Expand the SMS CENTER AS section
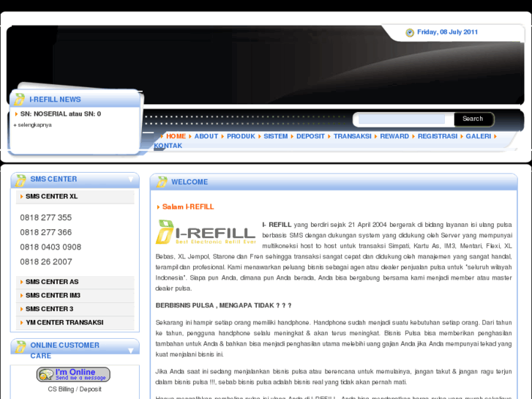Image resolution: width=532 pixels, height=399 pixels. [75, 282]
